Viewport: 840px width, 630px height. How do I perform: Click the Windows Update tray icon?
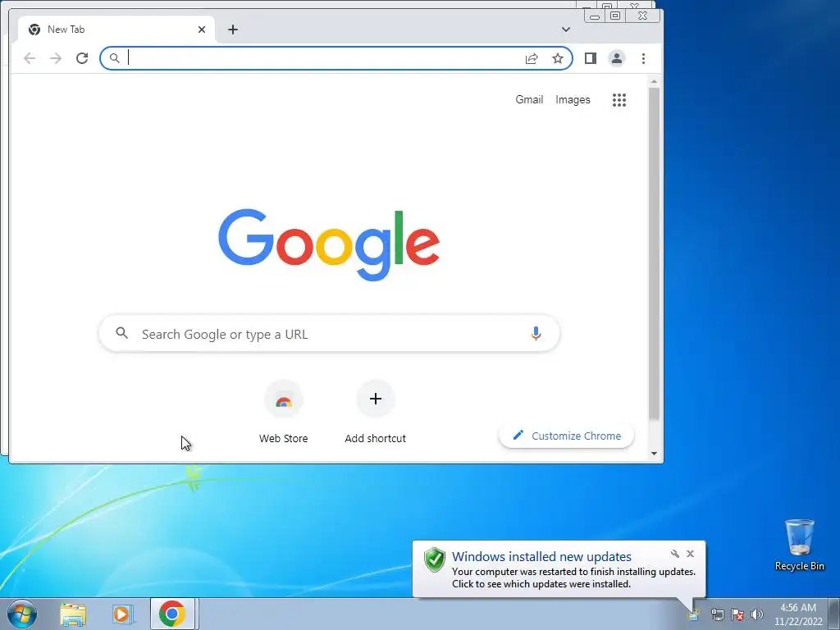(694, 614)
